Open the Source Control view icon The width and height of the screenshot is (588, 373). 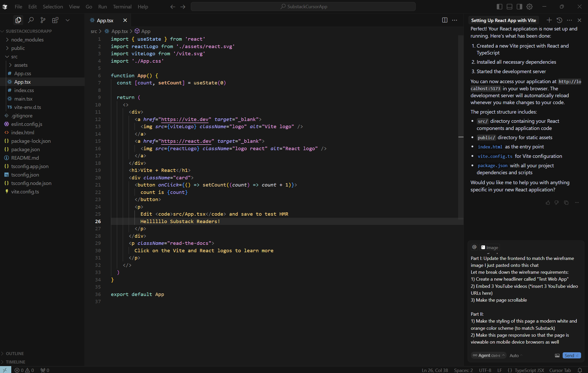pyautogui.click(x=43, y=20)
